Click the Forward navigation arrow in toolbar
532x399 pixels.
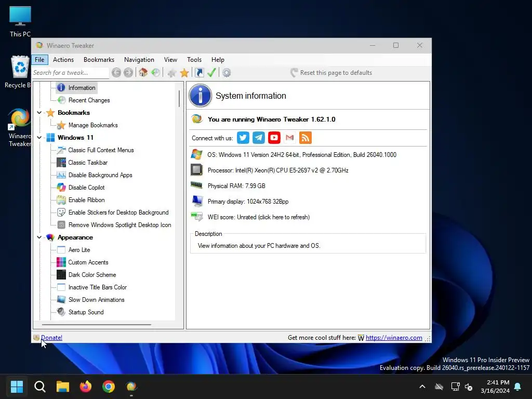[128, 73]
